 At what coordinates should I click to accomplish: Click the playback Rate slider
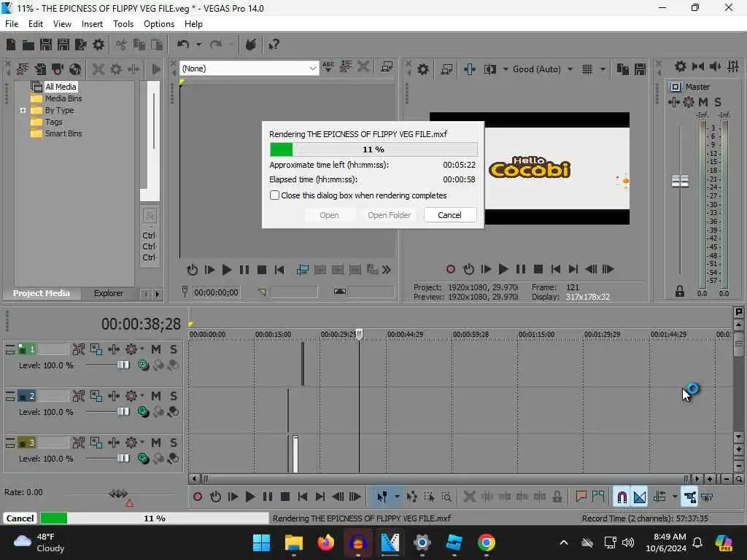[118, 494]
